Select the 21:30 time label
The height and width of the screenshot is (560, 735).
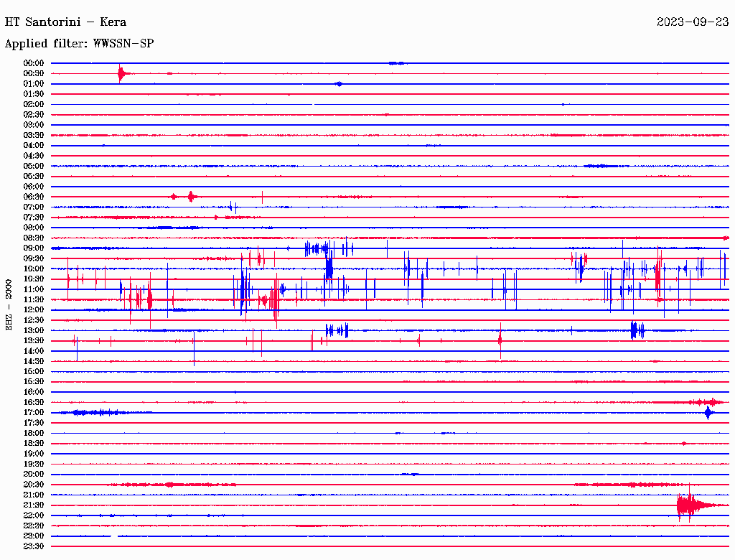[x=34, y=505]
